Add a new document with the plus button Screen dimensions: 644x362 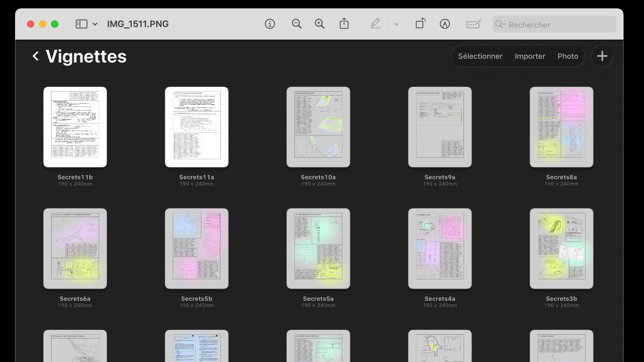602,56
